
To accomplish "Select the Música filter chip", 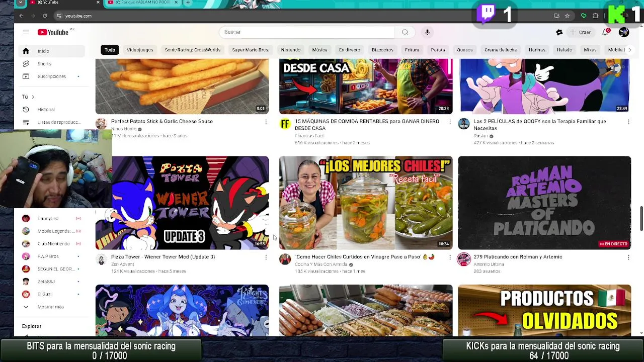I will 319,50.
